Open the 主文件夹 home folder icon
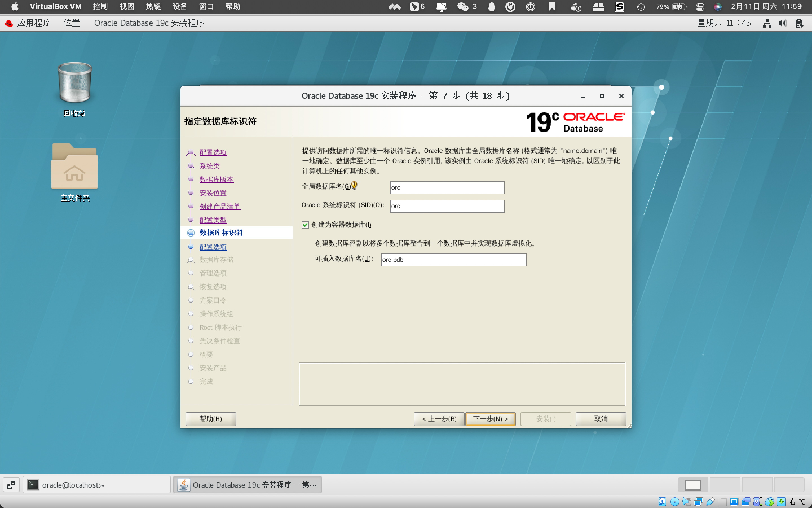 (74, 166)
